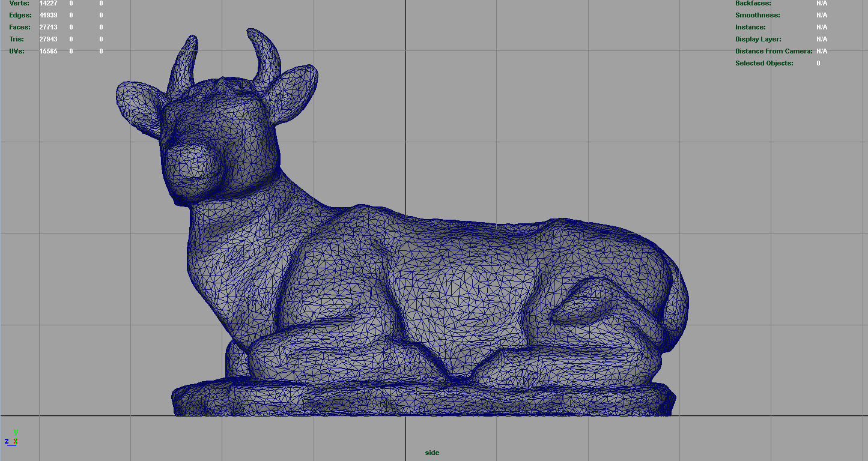Click the Selected Objects count 0
Screen dimensions: 868x461
(818, 63)
